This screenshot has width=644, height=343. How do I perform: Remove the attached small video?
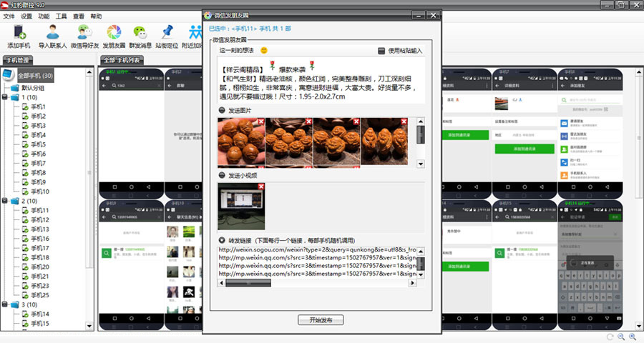260,187
